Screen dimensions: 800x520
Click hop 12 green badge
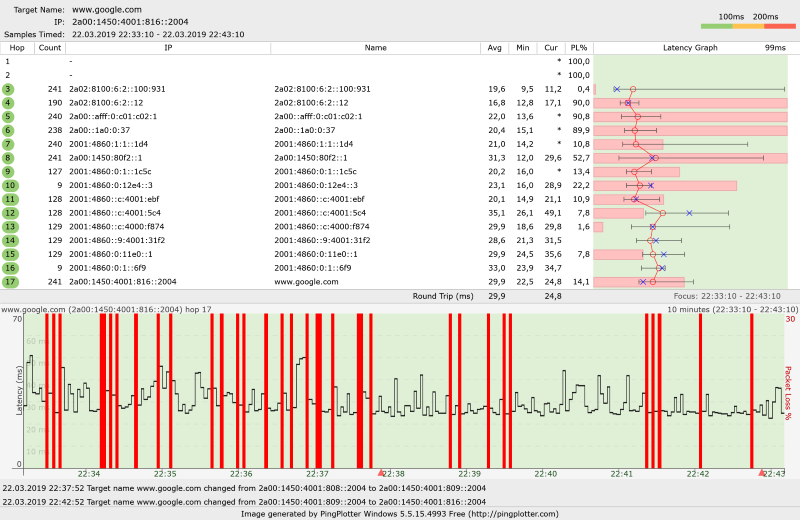click(x=10, y=213)
